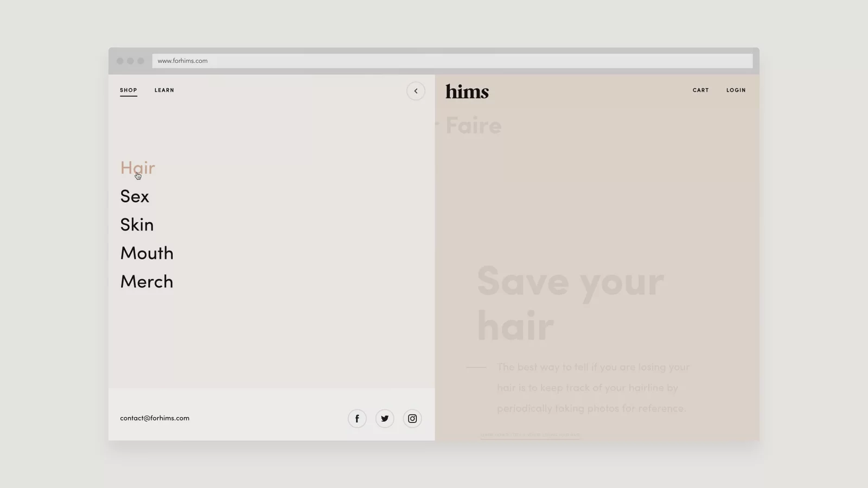
Task: Go to the hims logo homepage
Action: pos(467,92)
